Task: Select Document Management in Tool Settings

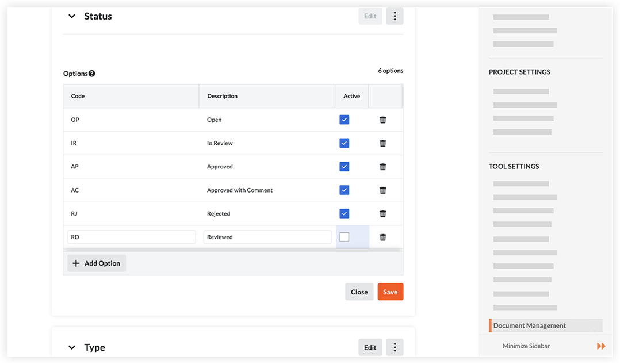Action: click(546, 325)
